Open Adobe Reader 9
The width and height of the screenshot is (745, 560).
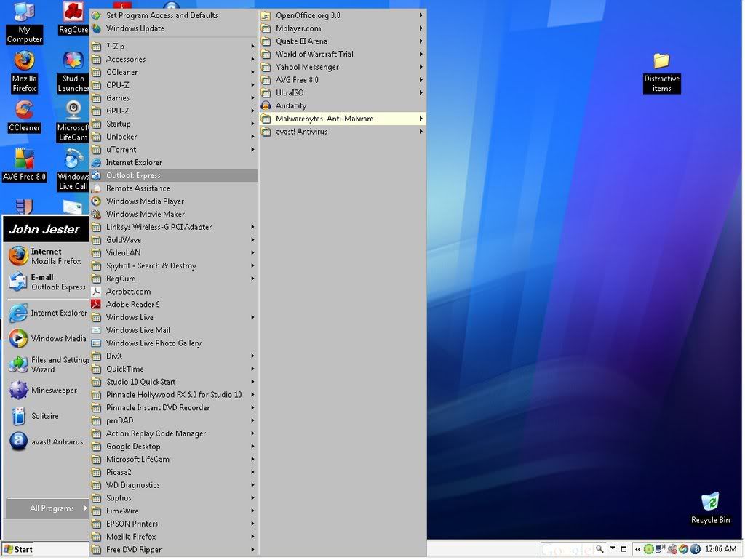coord(174,304)
